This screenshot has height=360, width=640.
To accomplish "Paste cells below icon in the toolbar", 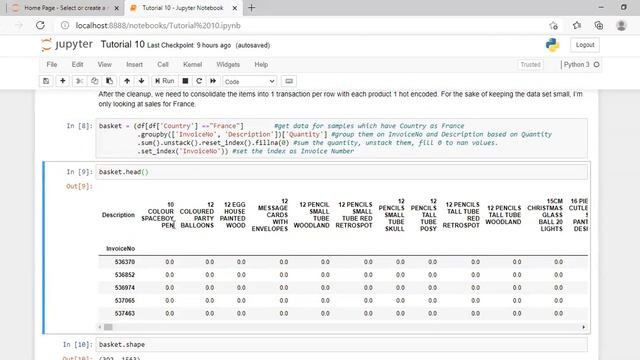I will [109, 81].
